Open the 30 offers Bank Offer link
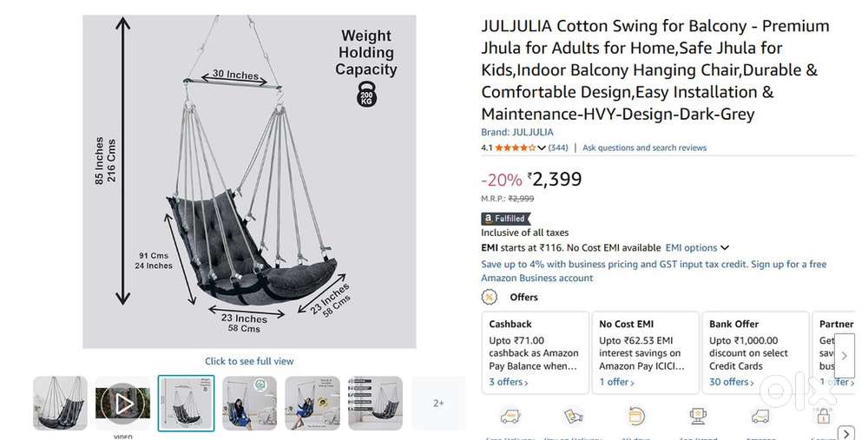The height and width of the screenshot is (440, 868). tap(731, 382)
